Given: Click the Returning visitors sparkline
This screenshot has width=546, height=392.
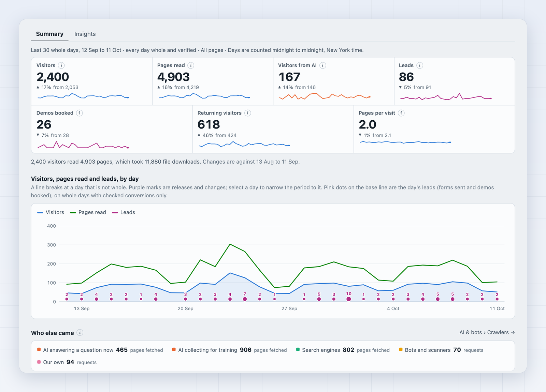Looking at the screenshot, I should (244, 145).
